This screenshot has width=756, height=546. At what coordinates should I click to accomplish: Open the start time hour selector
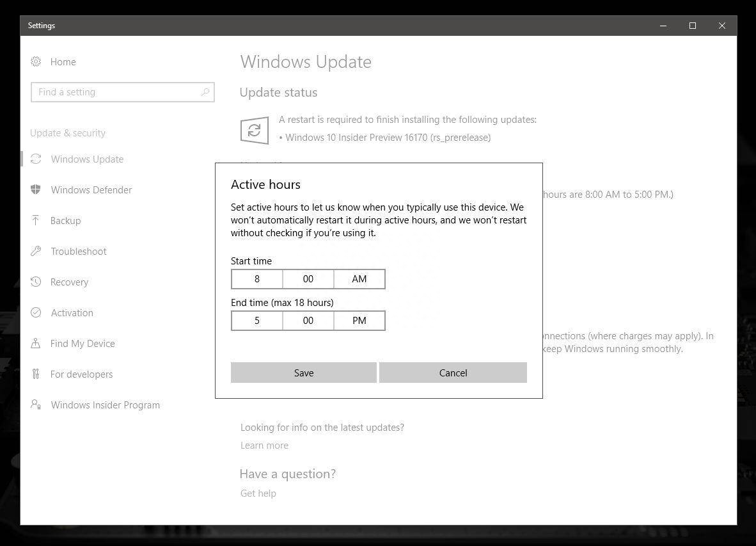coord(257,278)
